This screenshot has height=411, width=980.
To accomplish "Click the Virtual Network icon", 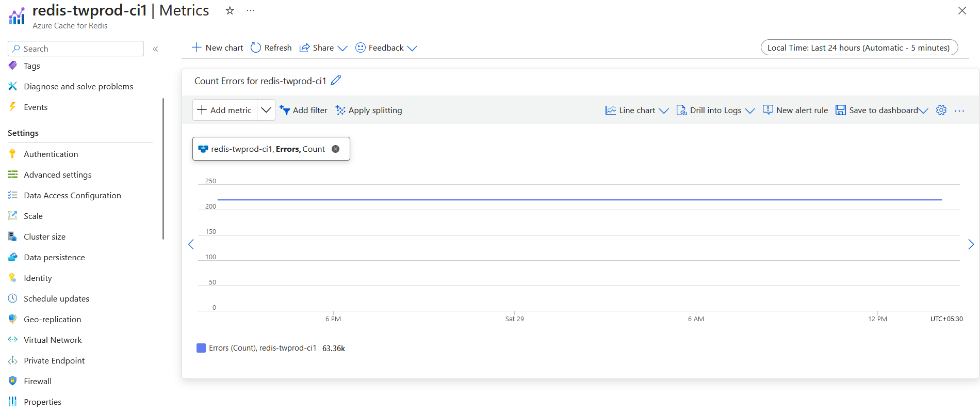I will [x=13, y=340].
